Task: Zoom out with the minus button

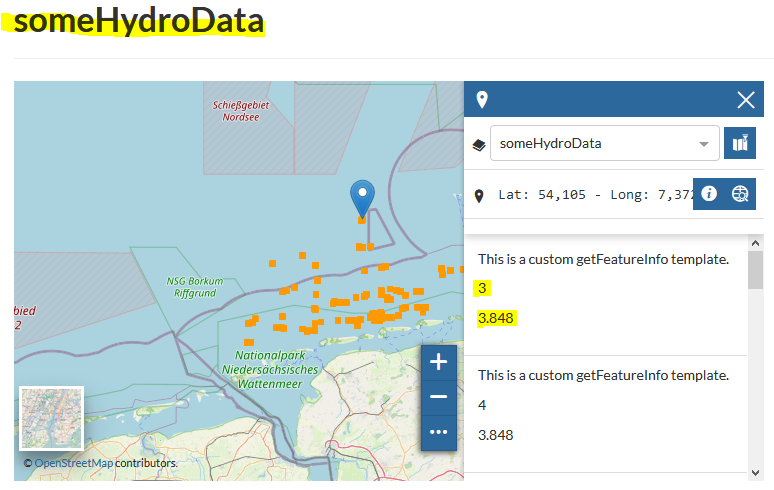Action: tap(438, 397)
